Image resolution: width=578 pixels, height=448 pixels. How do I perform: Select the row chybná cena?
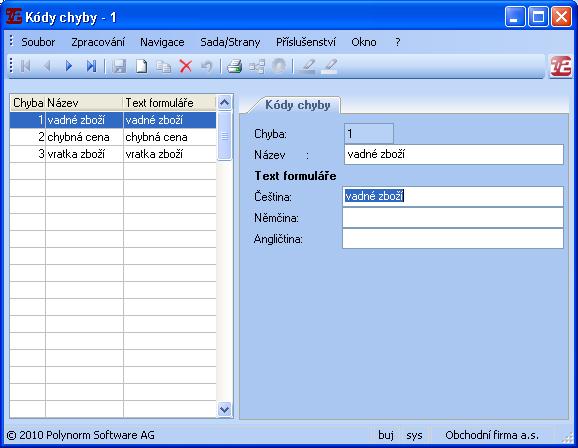(113, 137)
